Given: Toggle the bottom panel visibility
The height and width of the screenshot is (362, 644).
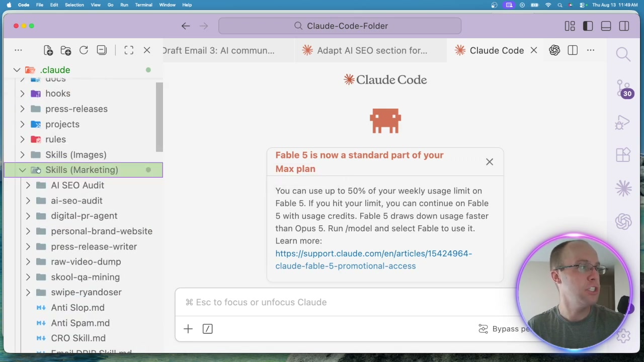Looking at the screenshot, I should [606, 26].
